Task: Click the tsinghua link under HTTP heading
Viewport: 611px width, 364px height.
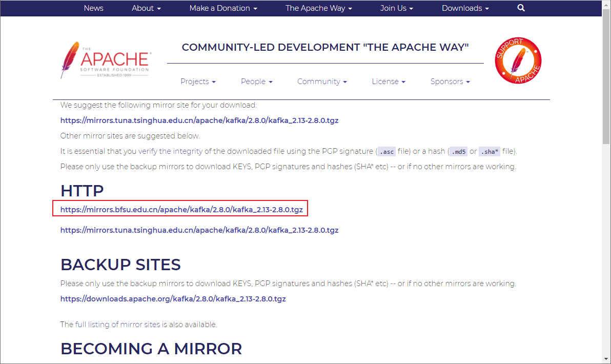Action: coord(199,230)
